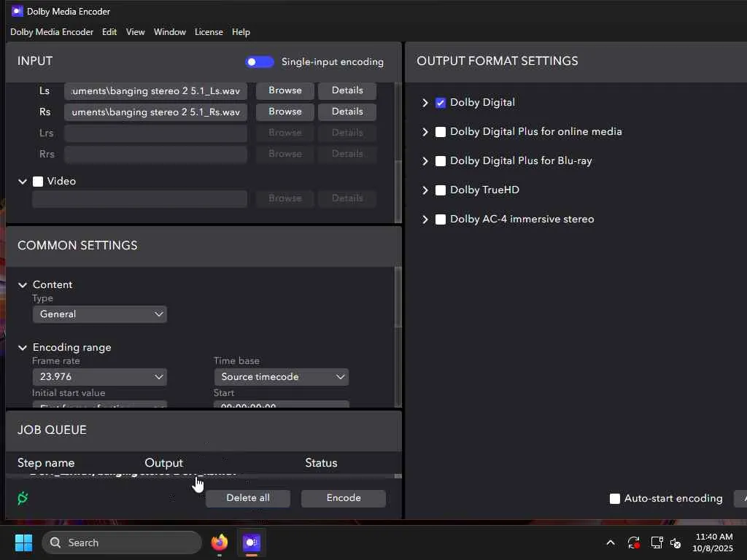Image resolution: width=747 pixels, height=560 pixels.
Task: Open the Help menu
Action: 241,32
